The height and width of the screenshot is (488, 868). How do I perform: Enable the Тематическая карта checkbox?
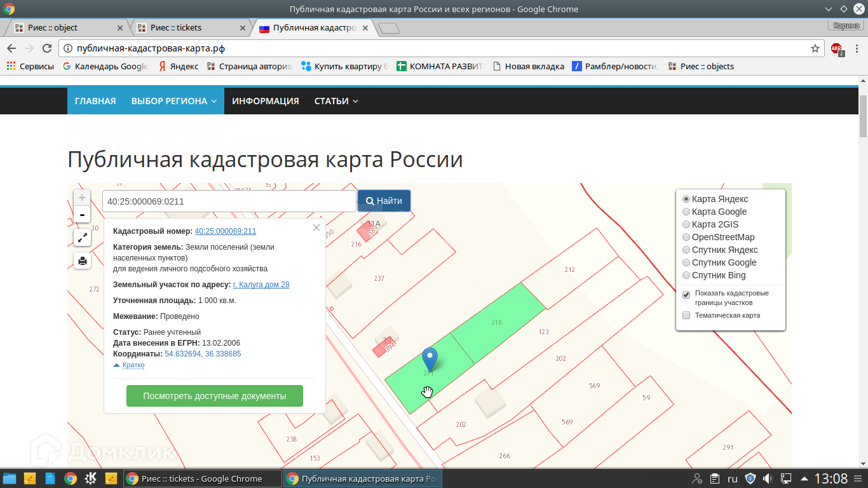(x=686, y=315)
